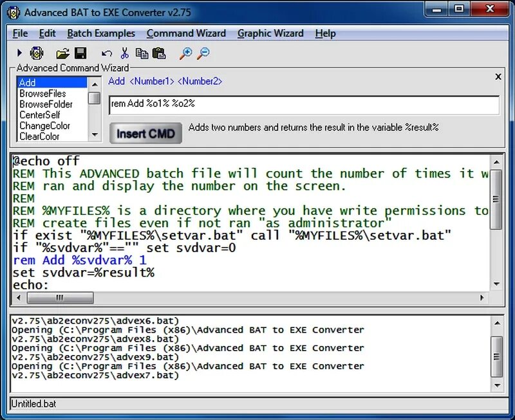
Task: Click the Build EXE compile icon
Action: click(37, 53)
